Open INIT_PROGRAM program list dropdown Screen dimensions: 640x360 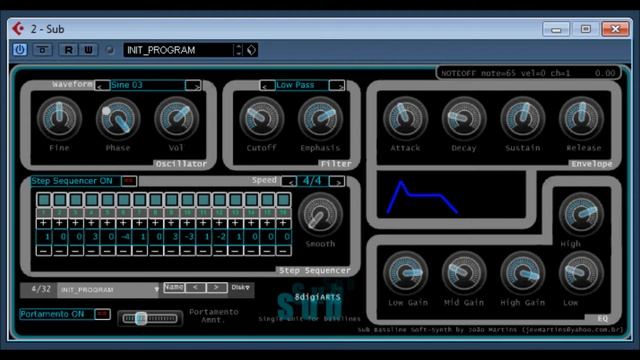click(156, 289)
